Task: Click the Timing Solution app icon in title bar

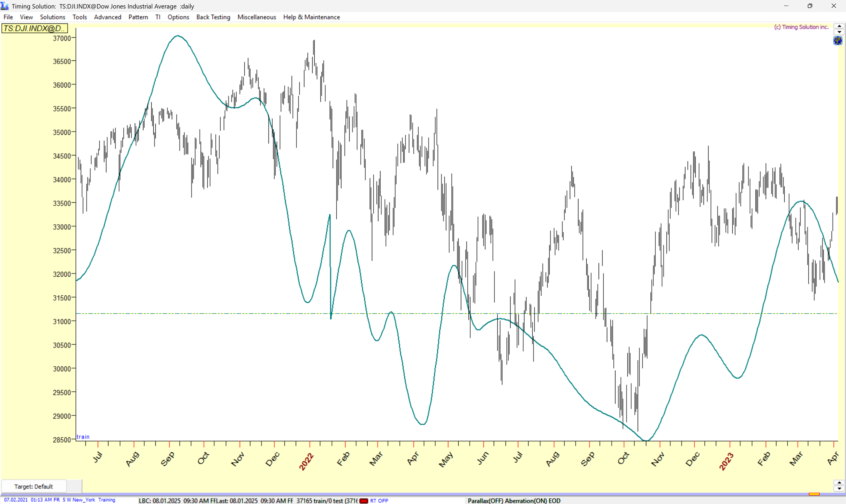Action: click(5, 6)
